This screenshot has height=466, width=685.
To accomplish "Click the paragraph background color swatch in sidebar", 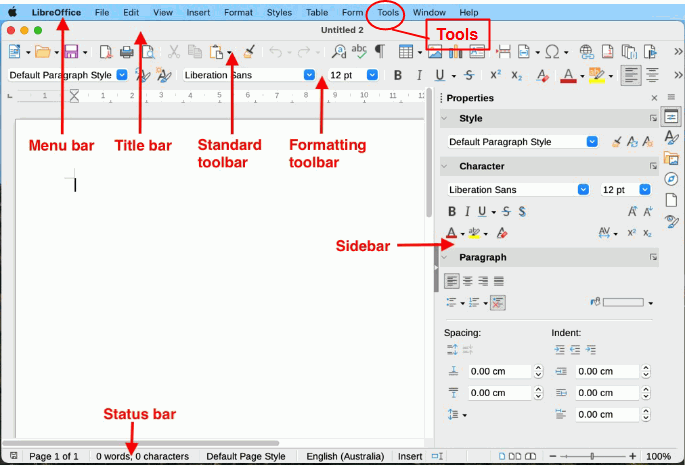I will click(x=623, y=303).
